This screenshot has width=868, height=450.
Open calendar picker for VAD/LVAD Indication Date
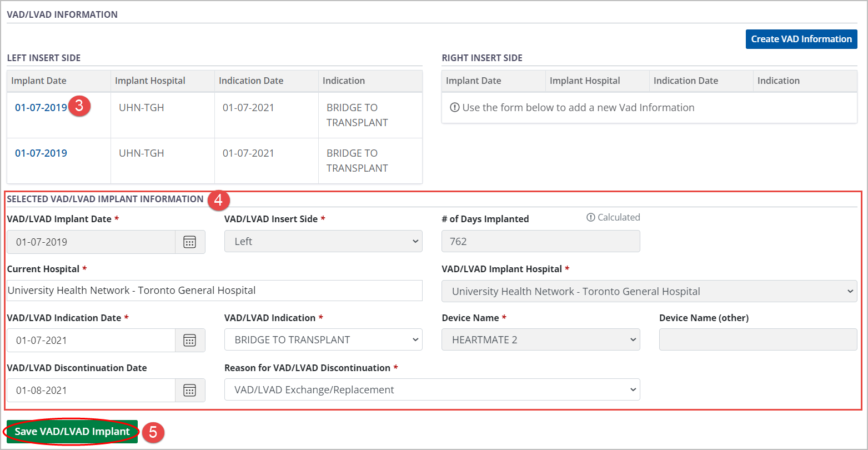point(190,341)
